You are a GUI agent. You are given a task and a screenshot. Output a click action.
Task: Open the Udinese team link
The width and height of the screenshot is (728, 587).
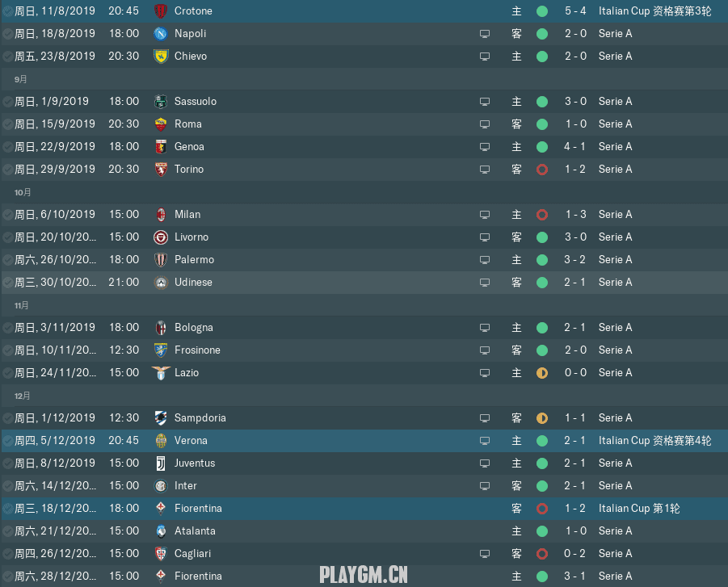pos(193,282)
